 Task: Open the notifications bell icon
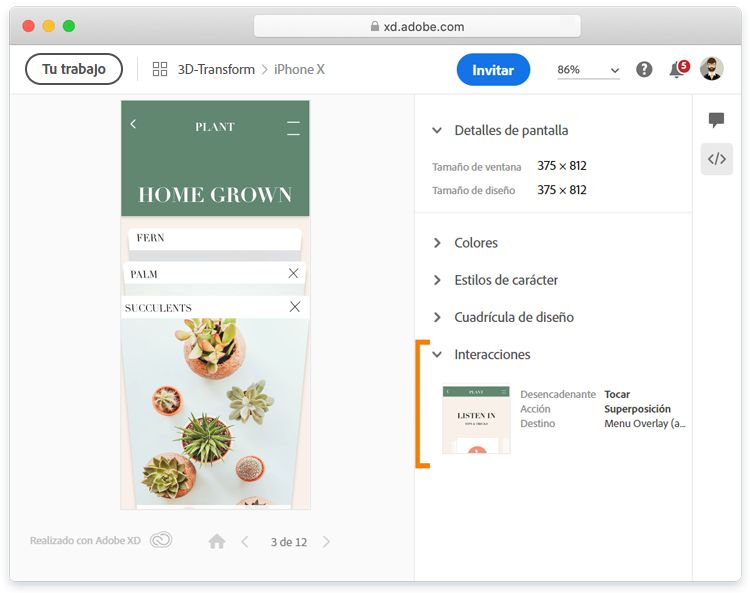point(678,69)
